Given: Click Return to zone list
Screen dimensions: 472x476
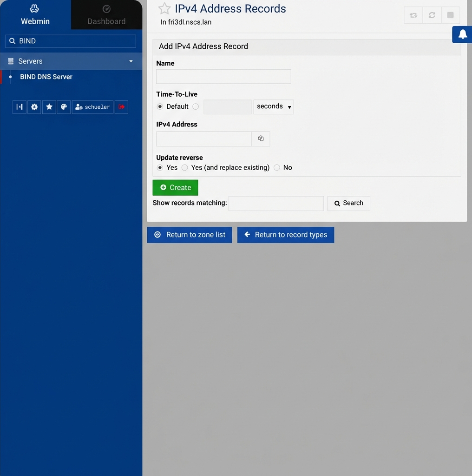Looking at the screenshot, I should coord(190,235).
